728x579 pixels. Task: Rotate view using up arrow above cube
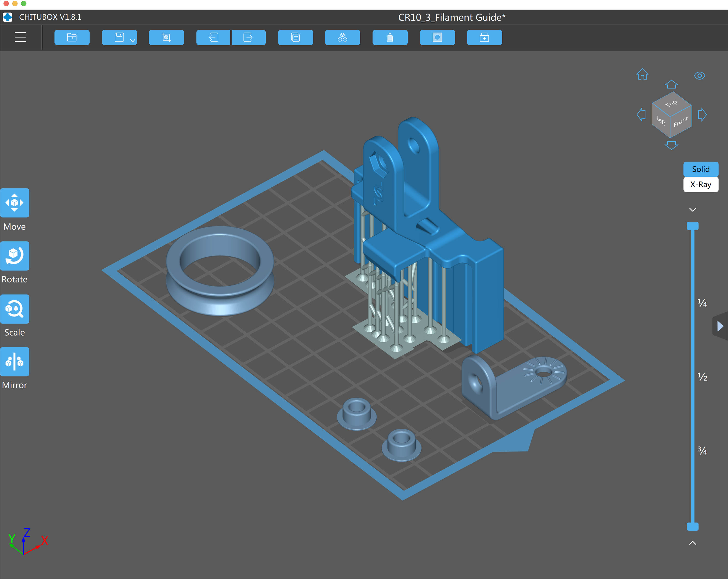click(x=671, y=84)
